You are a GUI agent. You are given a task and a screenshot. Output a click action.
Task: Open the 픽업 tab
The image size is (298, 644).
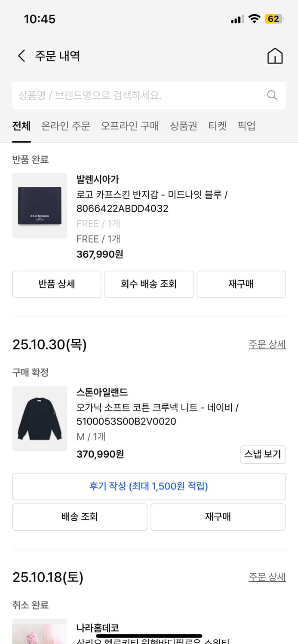click(x=246, y=126)
